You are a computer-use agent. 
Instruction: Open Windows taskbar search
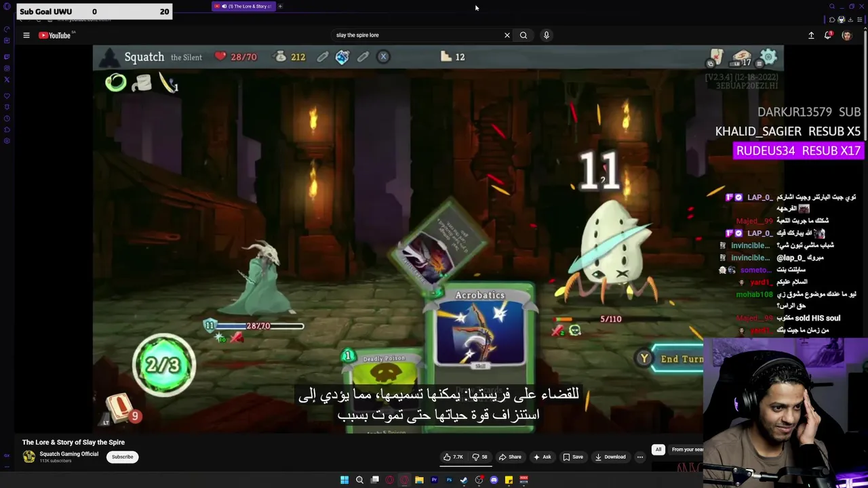coord(359,480)
